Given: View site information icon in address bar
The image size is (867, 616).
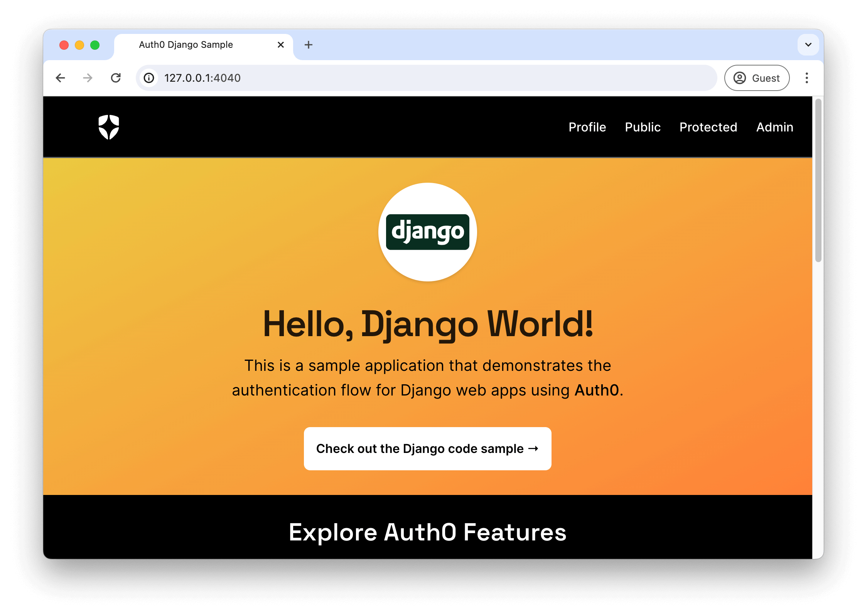Looking at the screenshot, I should [149, 78].
